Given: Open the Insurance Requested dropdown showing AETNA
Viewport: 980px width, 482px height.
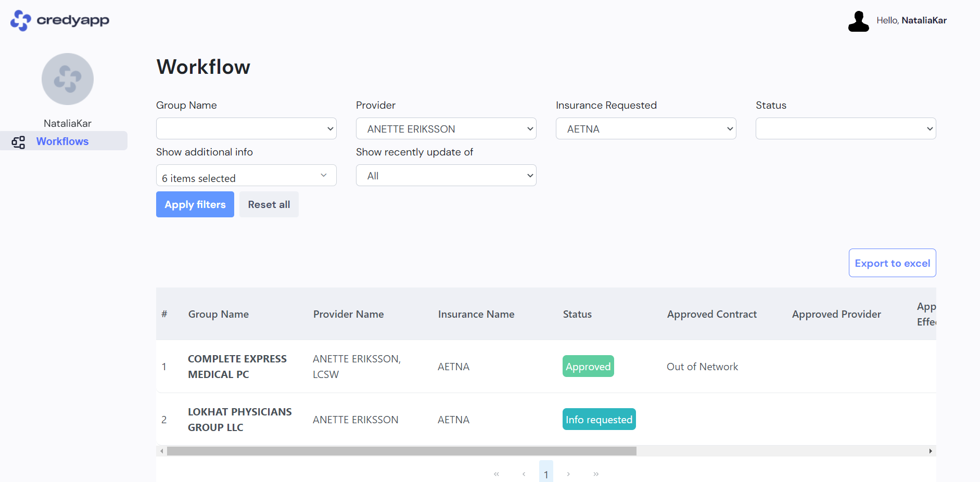Looking at the screenshot, I should 646,128.
